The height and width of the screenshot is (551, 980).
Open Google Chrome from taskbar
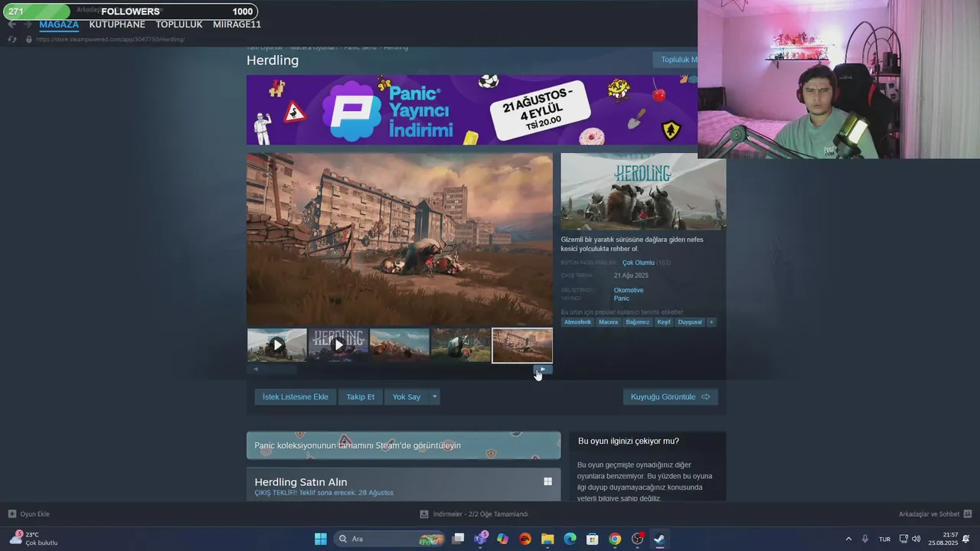pos(615,539)
